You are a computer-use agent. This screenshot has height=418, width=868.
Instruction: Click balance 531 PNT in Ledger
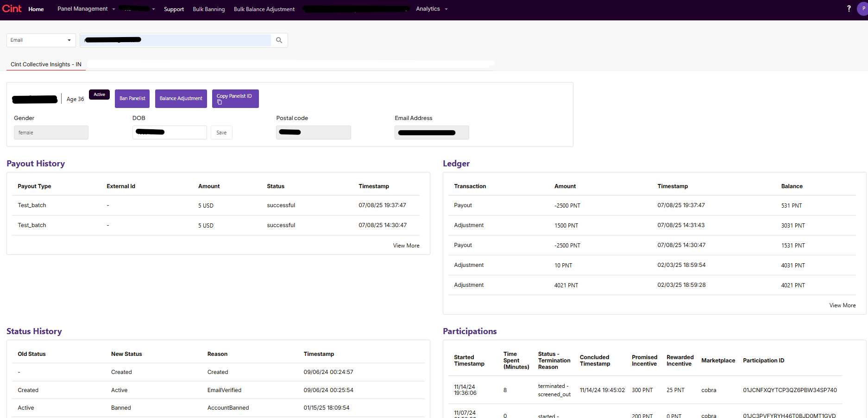(792, 206)
